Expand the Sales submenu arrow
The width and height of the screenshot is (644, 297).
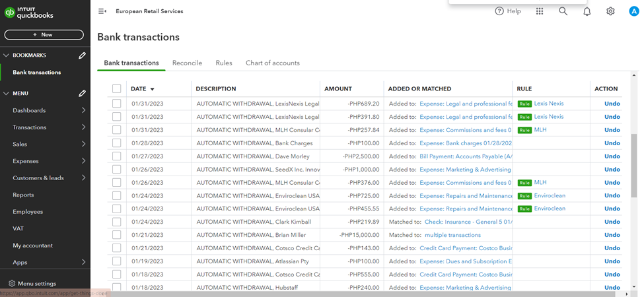pos(83,144)
